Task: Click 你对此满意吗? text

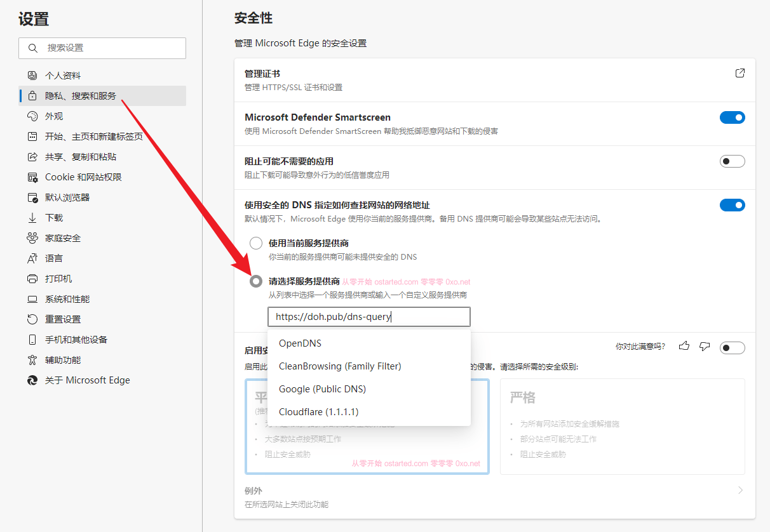Action: tap(640, 346)
